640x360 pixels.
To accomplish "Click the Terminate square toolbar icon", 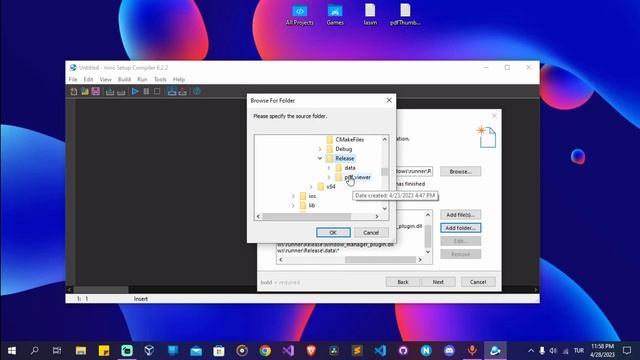I will pos(157,91).
